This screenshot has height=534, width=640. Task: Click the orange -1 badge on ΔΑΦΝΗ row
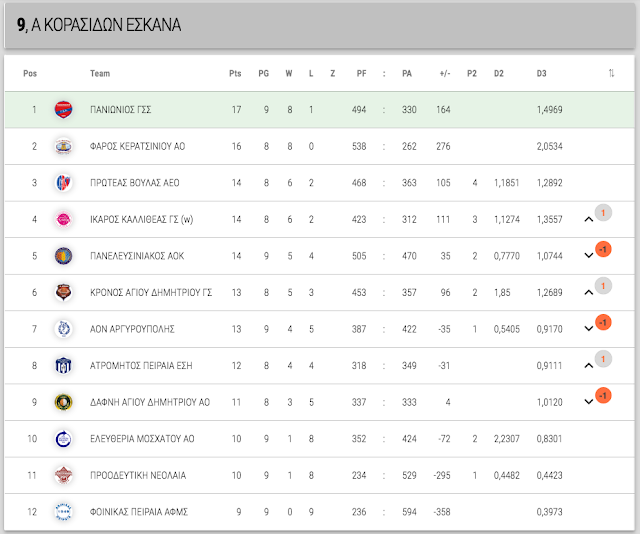pos(603,396)
